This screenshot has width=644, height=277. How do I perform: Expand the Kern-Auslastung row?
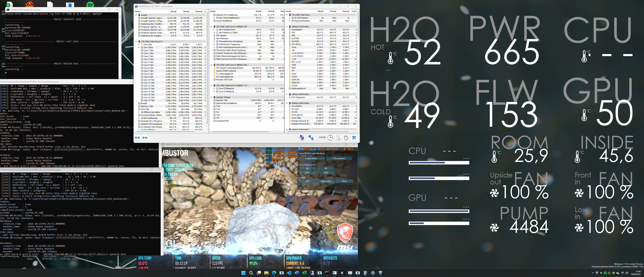(x=139, y=118)
